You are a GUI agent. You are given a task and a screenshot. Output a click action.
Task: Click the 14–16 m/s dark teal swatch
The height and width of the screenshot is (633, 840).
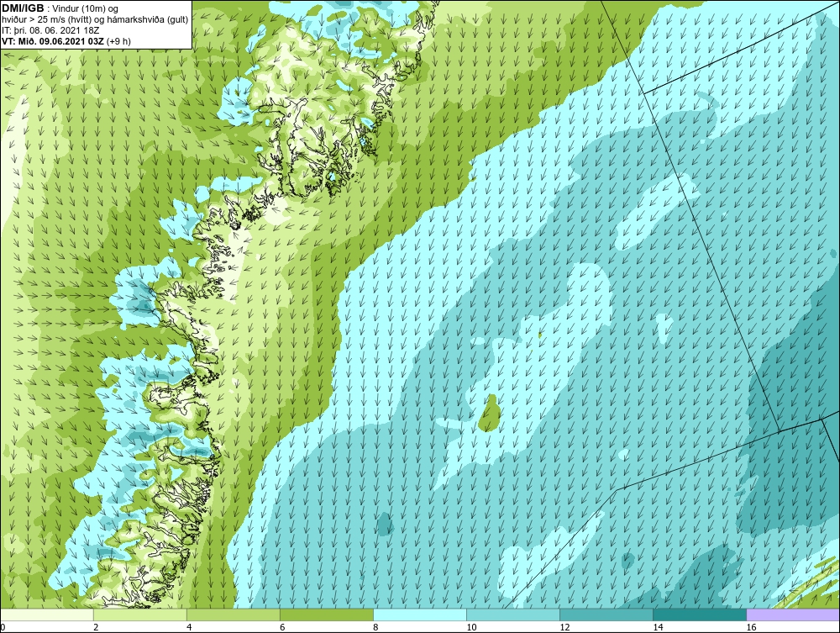pyautogui.click(x=700, y=615)
